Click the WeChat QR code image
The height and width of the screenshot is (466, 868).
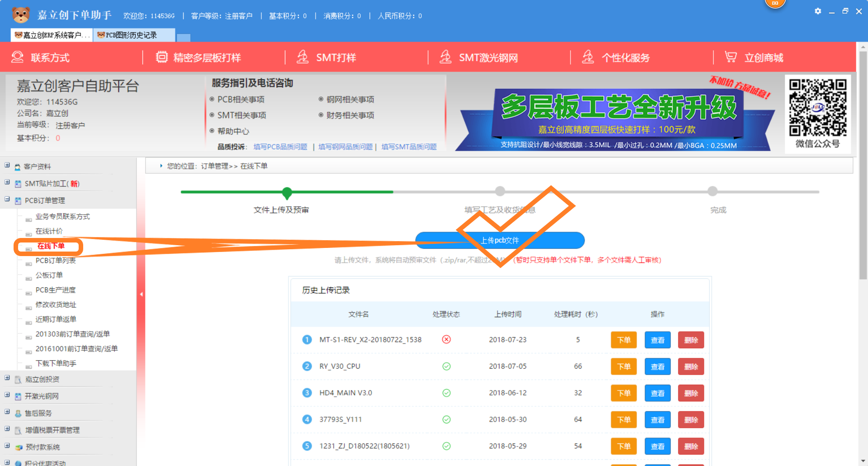coord(817,108)
